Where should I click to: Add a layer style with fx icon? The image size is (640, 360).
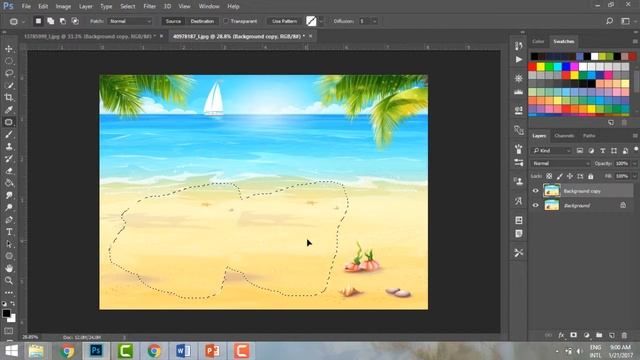pyautogui.click(x=561, y=335)
